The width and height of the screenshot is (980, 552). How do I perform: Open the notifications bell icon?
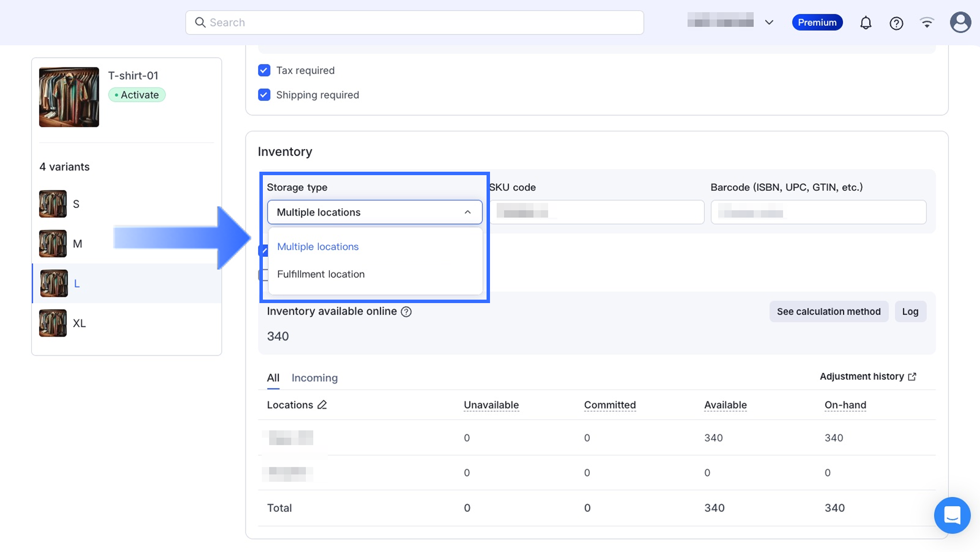(865, 23)
